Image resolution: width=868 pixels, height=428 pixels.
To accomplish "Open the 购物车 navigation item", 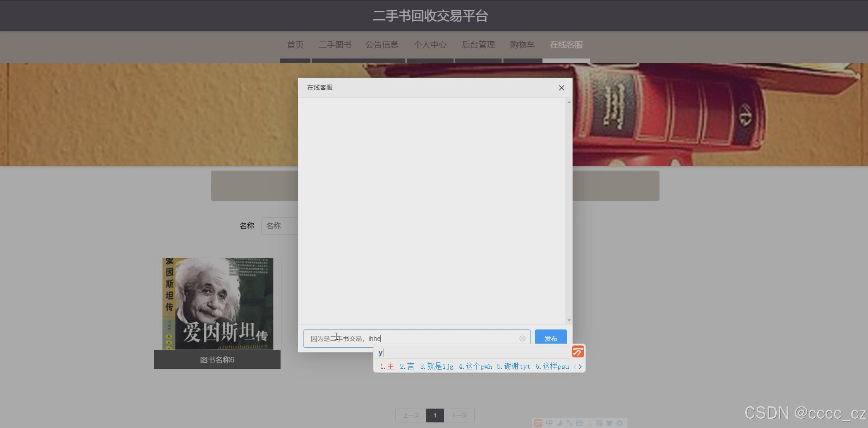I will [x=522, y=45].
